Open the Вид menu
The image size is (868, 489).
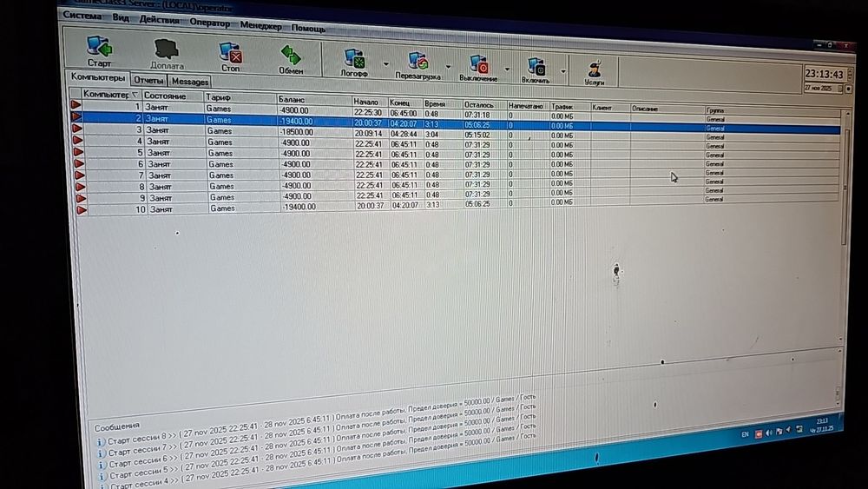point(121,17)
